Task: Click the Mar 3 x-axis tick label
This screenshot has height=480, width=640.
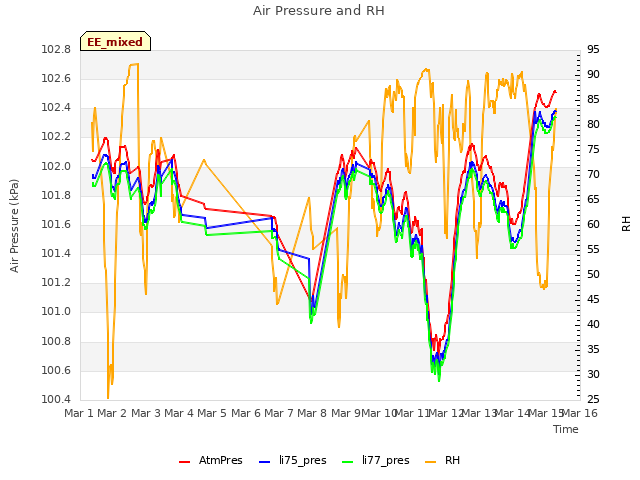Action: coord(146,413)
